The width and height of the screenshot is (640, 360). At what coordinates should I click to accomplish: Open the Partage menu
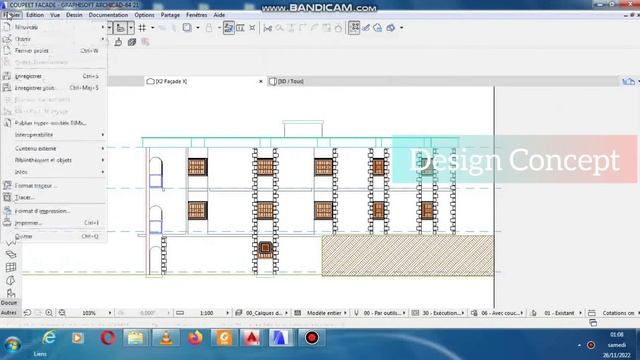170,15
